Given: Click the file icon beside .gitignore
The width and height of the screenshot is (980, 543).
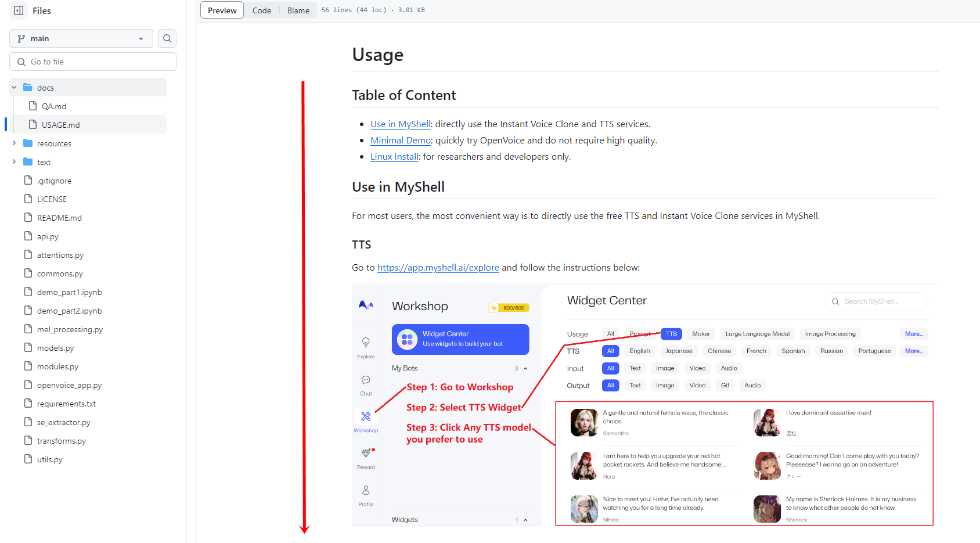Looking at the screenshot, I should pyautogui.click(x=28, y=180).
